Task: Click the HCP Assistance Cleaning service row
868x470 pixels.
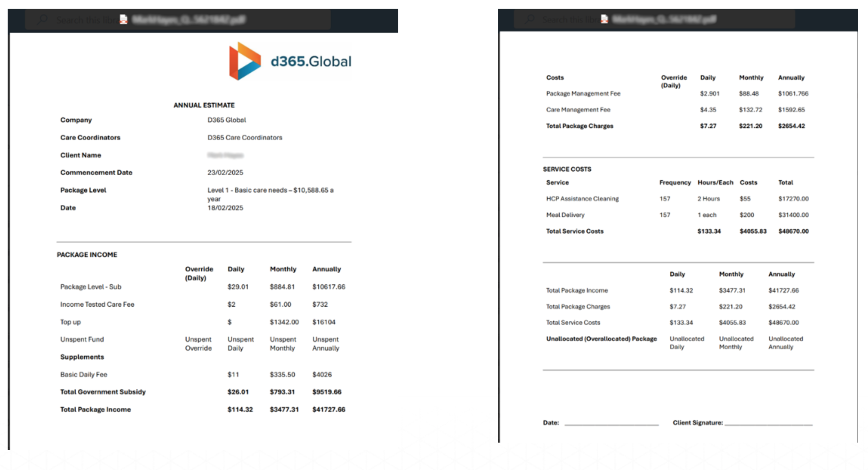Action: pyautogui.click(x=582, y=199)
